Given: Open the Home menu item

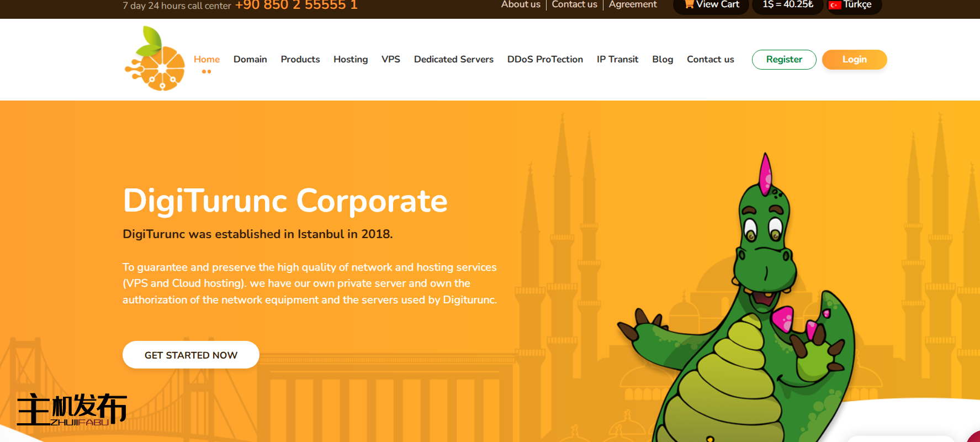Looking at the screenshot, I should (206, 59).
